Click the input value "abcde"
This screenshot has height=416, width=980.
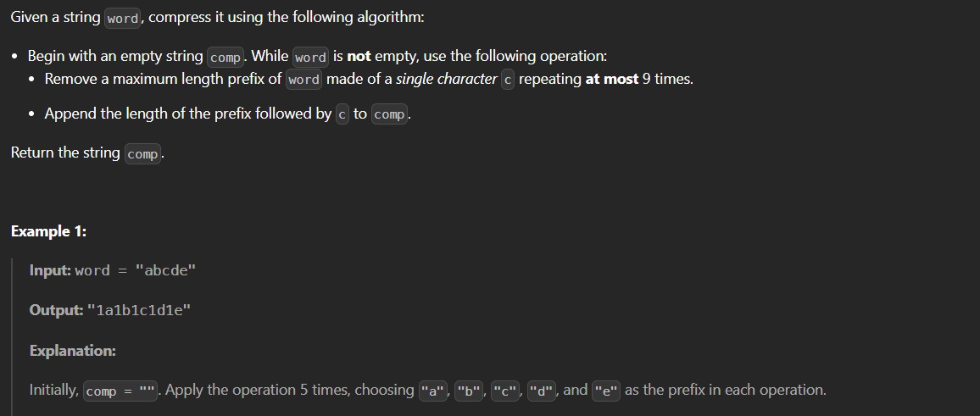point(165,270)
